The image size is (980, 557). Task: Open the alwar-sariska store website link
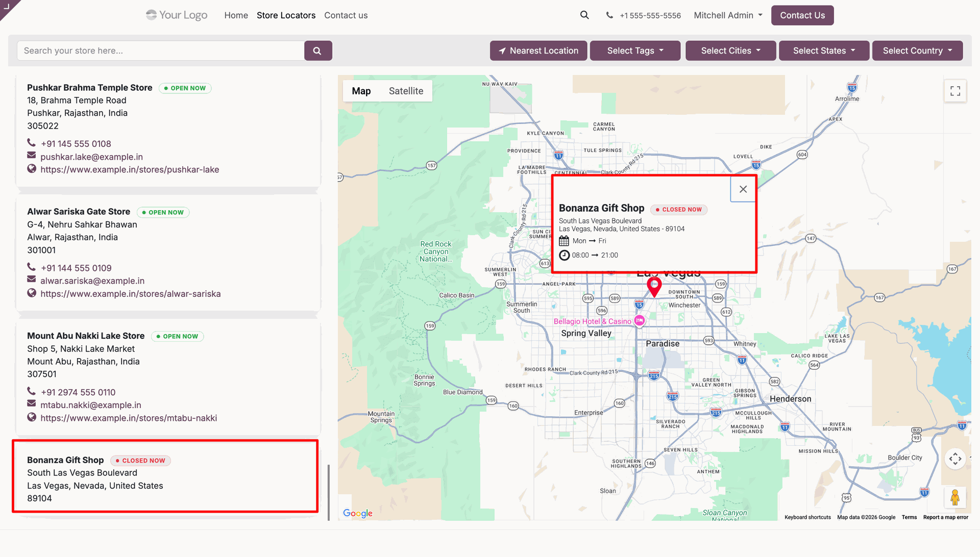pyautogui.click(x=131, y=294)
